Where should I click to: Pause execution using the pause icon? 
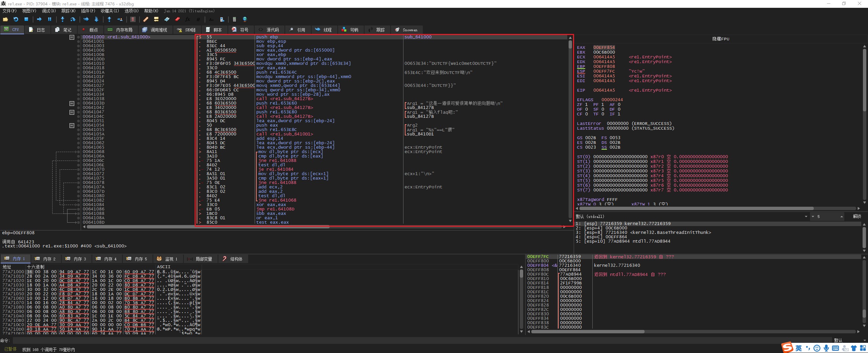click(50, 20)
